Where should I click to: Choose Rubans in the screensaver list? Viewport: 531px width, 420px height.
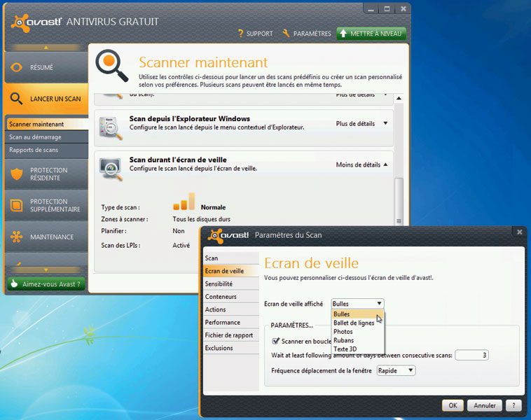pyautogui.click(x=357, y=340)
